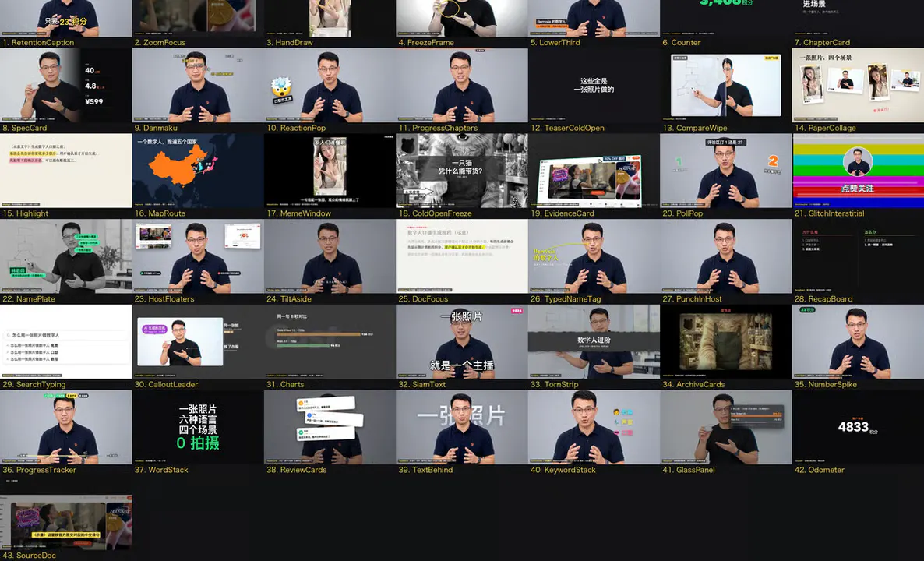
Task: Select the KeywordStack preview
Action: pos(594,427)
